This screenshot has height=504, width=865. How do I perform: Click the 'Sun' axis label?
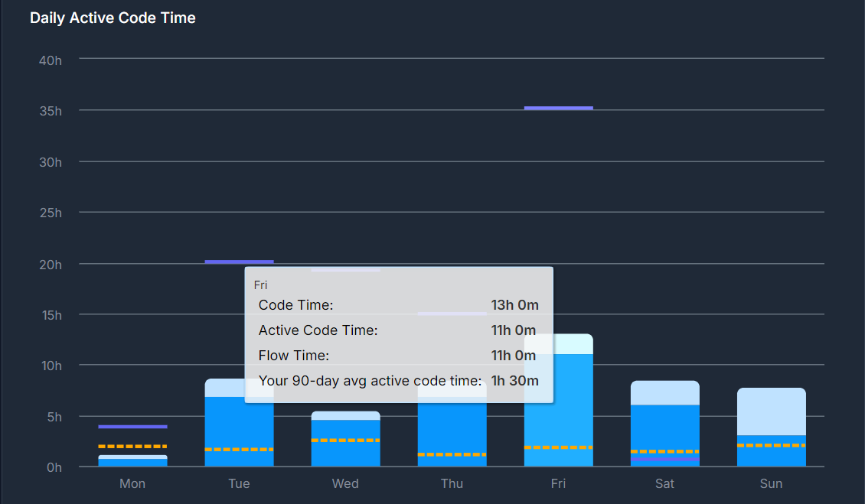point(771,483)
